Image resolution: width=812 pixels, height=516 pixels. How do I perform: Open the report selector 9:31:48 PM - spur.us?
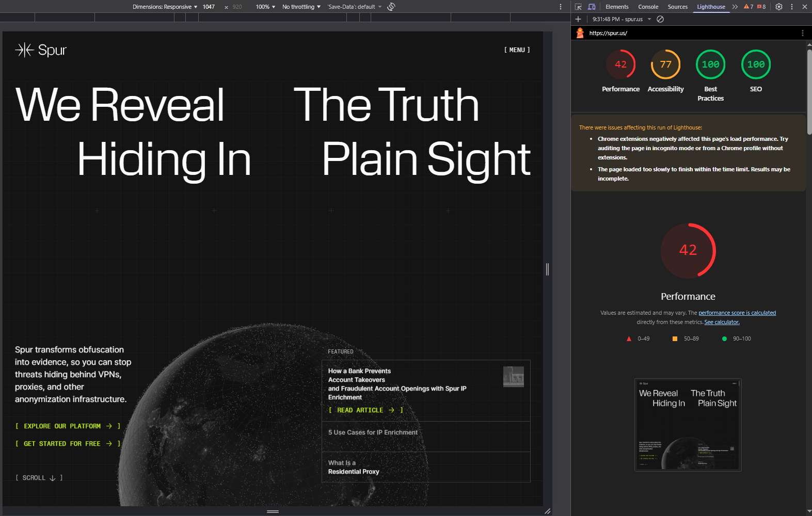click(622, 19)
